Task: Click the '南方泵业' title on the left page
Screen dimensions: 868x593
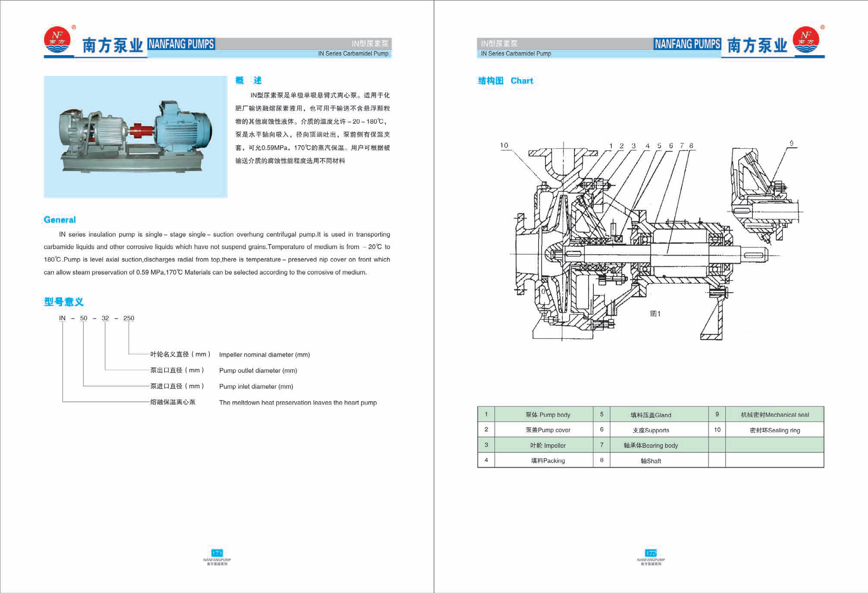Action: coord(113,45)
